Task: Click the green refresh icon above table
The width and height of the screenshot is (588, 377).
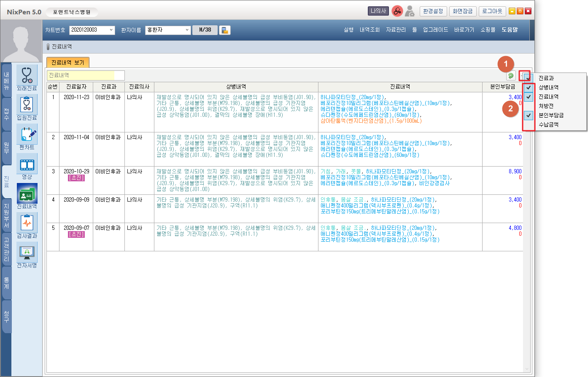Action: click(511, 76)
